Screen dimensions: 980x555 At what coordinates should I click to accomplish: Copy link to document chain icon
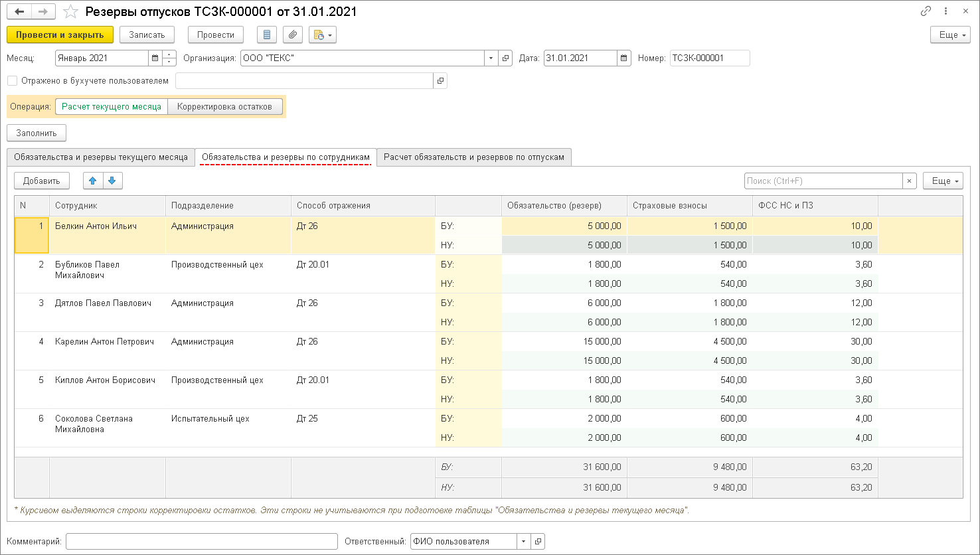coord(926,12)
